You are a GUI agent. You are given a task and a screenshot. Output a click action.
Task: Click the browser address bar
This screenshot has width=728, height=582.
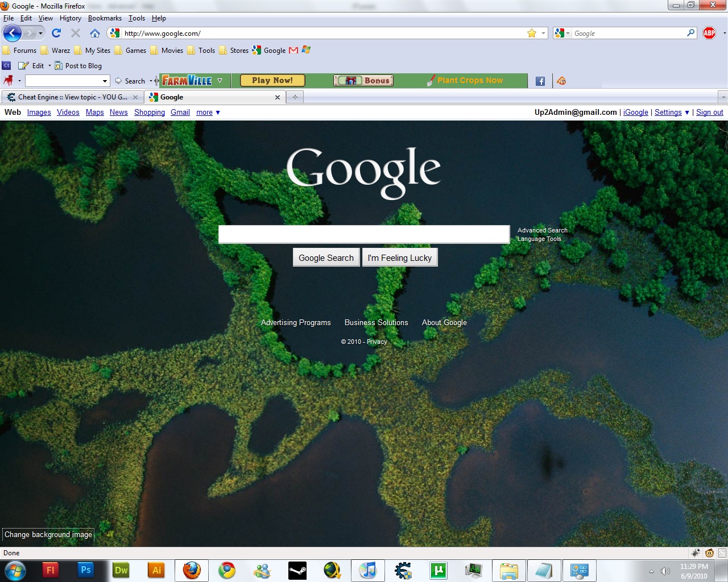coord(324,33)
